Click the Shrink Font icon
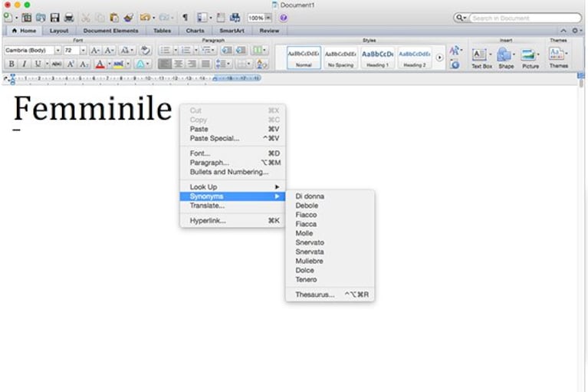The width and height of the screenshot is (588, 392). (109, 51)
